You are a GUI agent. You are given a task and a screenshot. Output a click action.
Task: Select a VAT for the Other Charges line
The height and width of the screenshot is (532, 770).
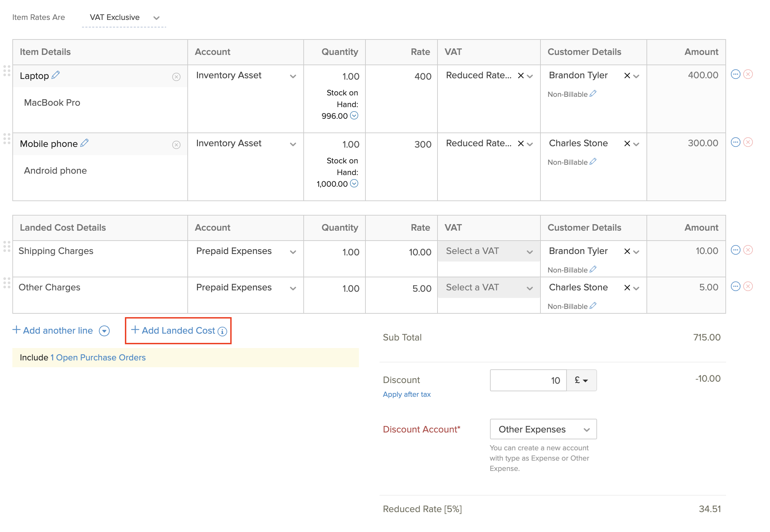click(488, 287)
